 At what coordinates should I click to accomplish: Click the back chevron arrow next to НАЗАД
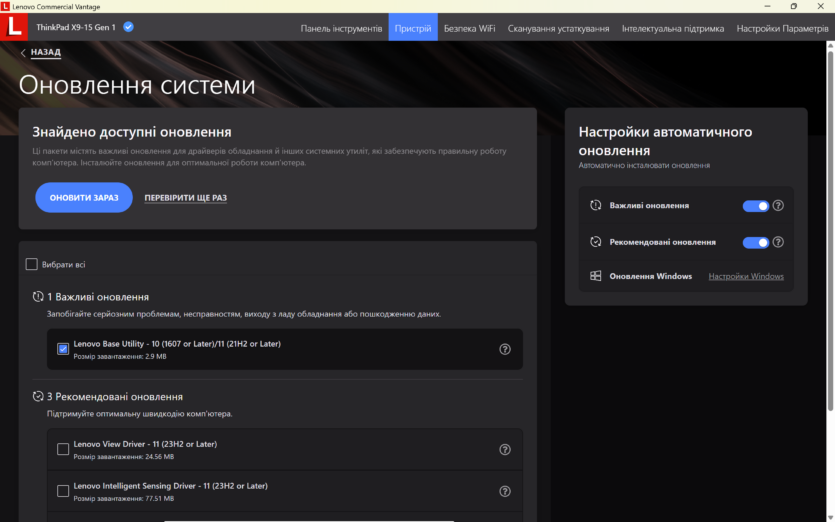tap(23, 53)
